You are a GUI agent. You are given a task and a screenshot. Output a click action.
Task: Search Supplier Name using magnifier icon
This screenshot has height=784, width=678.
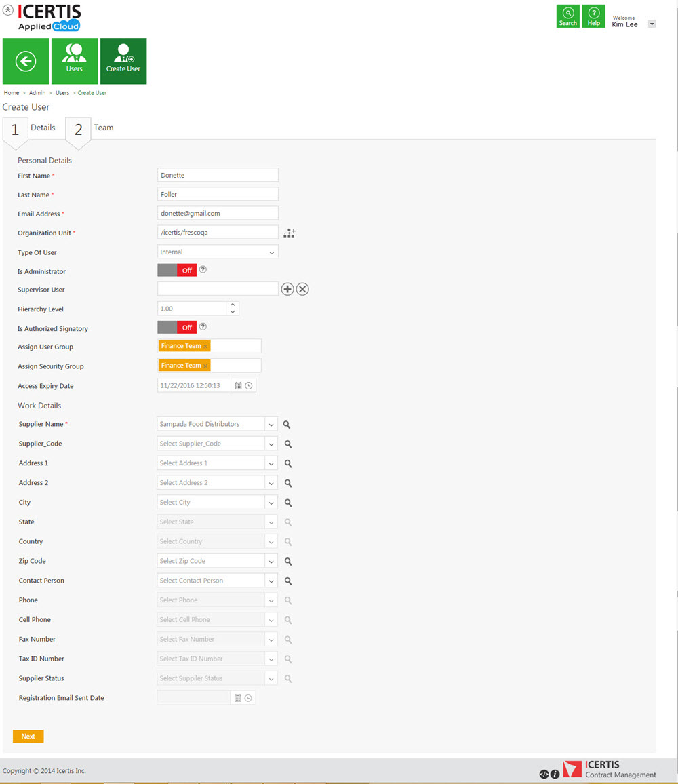pos(287,425)
